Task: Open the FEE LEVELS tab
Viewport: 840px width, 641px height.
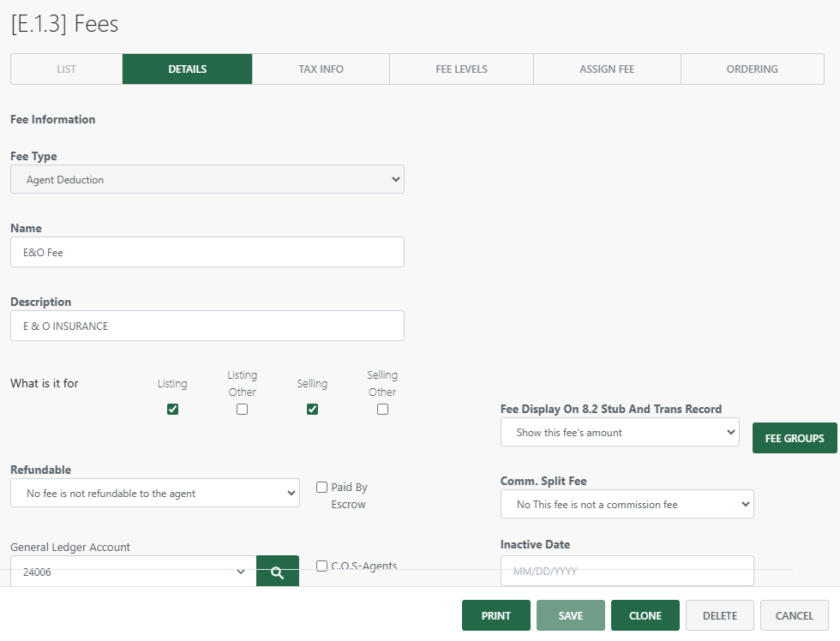Action: pos(461,69)
